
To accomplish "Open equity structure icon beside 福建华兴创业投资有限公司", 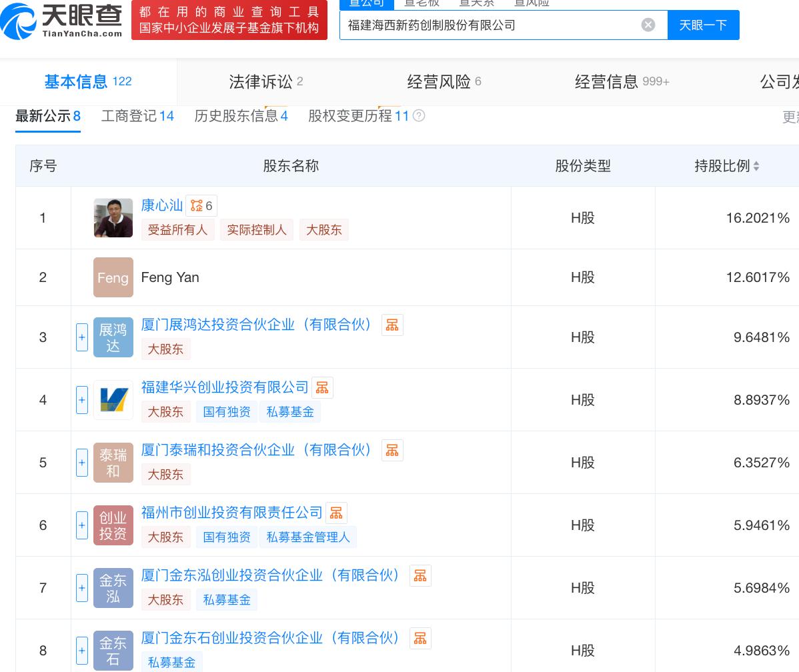I will 322,388.
